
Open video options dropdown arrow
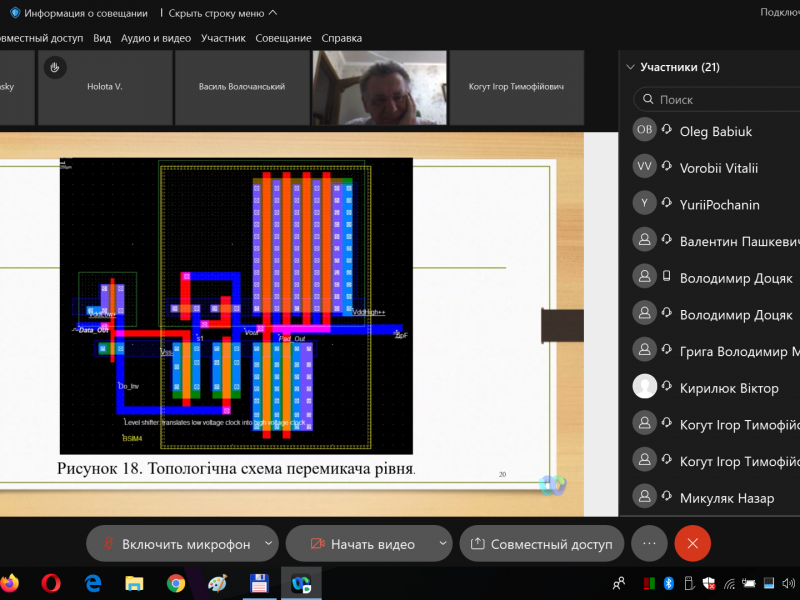443,544
